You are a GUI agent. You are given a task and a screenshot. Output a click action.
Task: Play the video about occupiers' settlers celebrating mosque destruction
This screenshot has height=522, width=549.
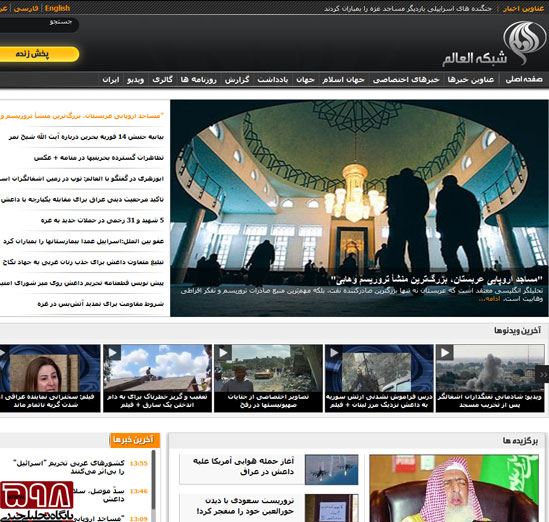[490, 378]
